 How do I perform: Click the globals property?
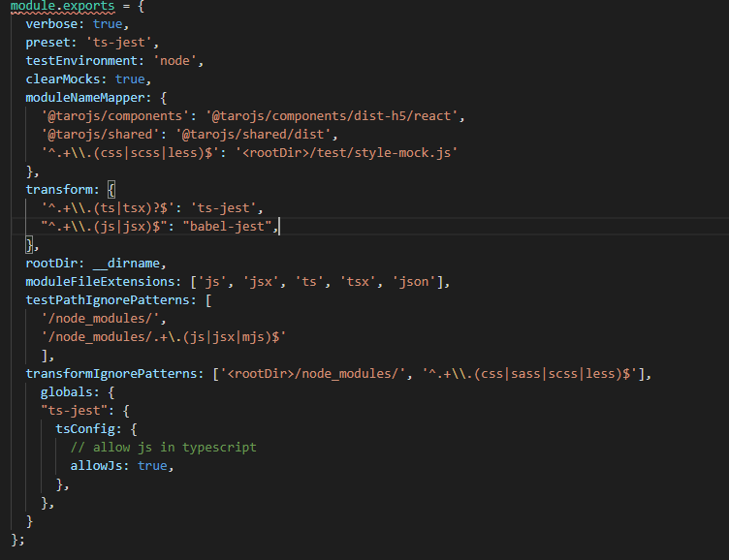click(x=67, y=392)
